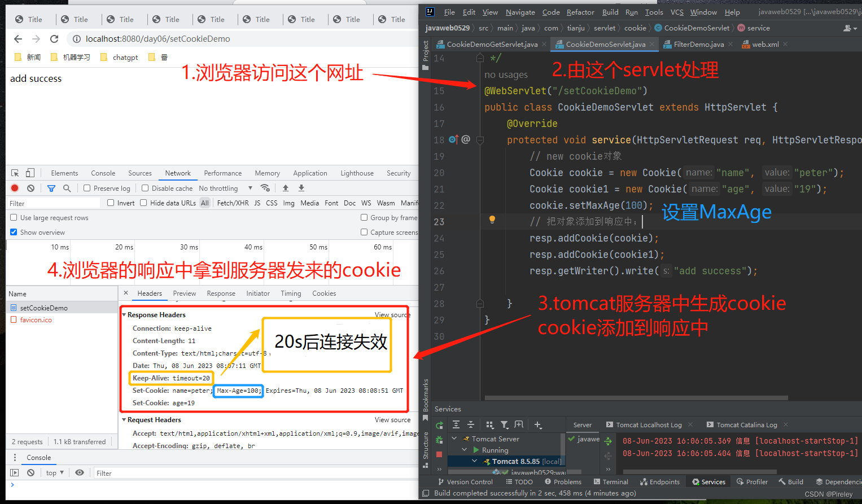The height and width of the screenshot is (504, 862).
Task: Export HAR file download arrow
Action: [x=301, y=188]
